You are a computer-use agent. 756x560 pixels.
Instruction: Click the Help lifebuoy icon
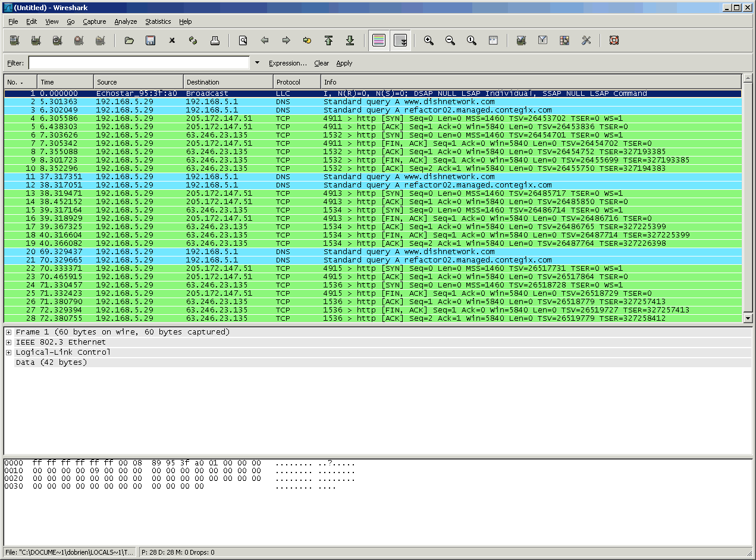pos(614,40)
